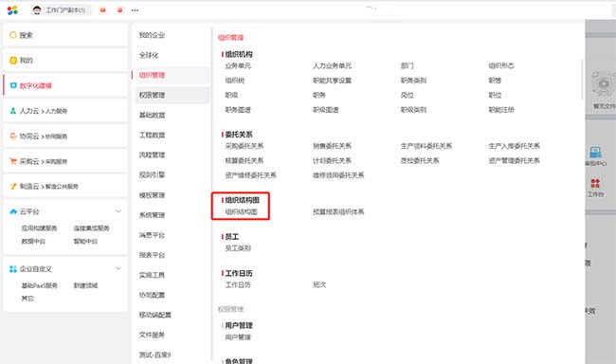Open 班次 under 工作日历

(319, 284)
